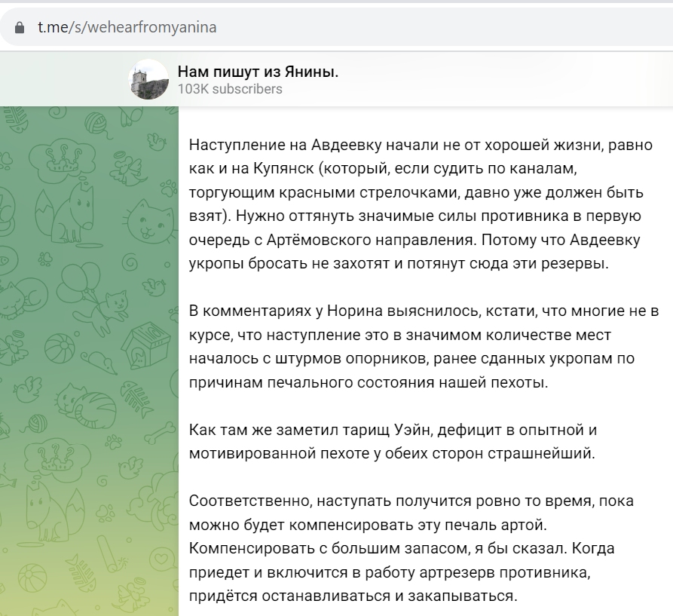673x616 pixels.
Task: Click line 'можно будет компенсировать эту печаль'
Action: pyautogui.click(x=368, y=525)
